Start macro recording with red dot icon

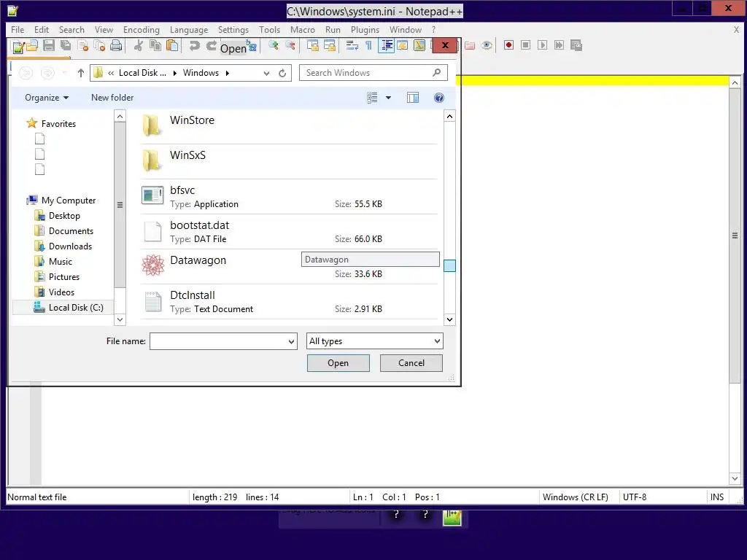click(x=508, y=45)
